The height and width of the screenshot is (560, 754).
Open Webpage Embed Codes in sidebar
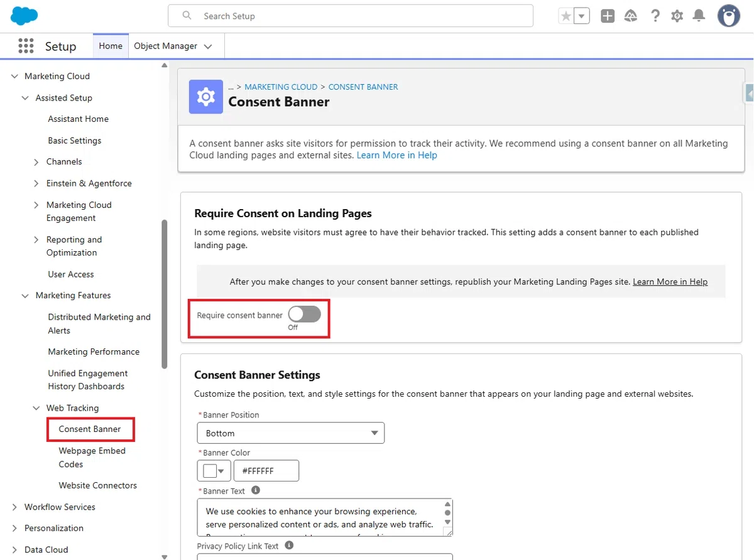[x=92, y=458]
